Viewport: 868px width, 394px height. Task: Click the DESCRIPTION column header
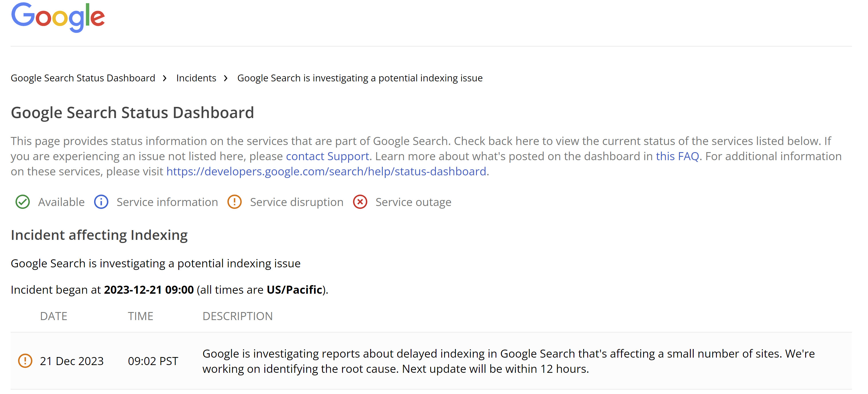point(237,316)
